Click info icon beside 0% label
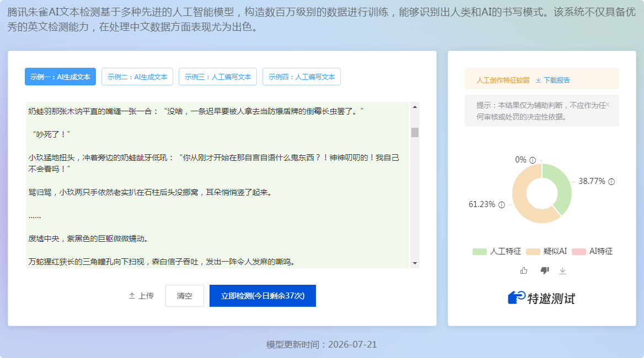 click(533, 160)
